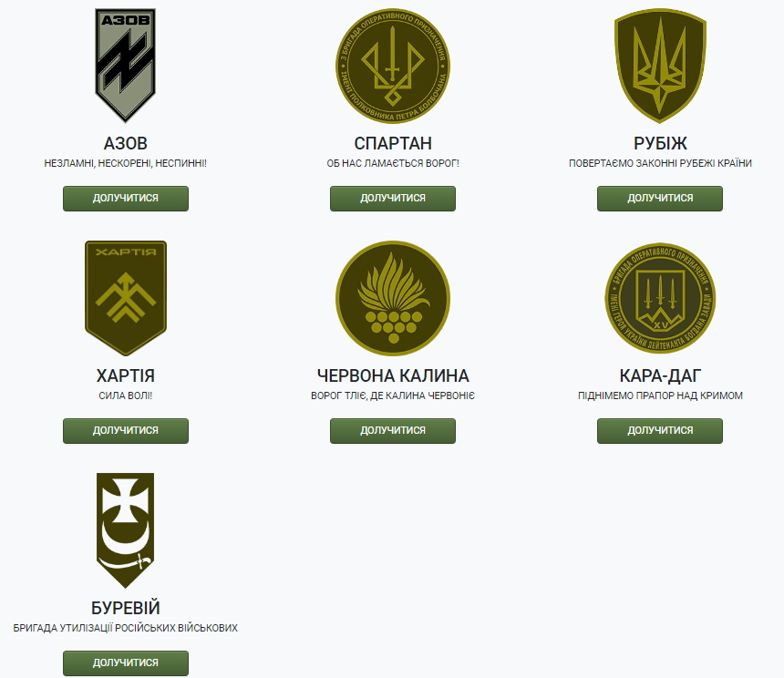Click the СПАРТАН brigade title
The image size is (784, 678).
pyautogui.click(x=393, y=143)
